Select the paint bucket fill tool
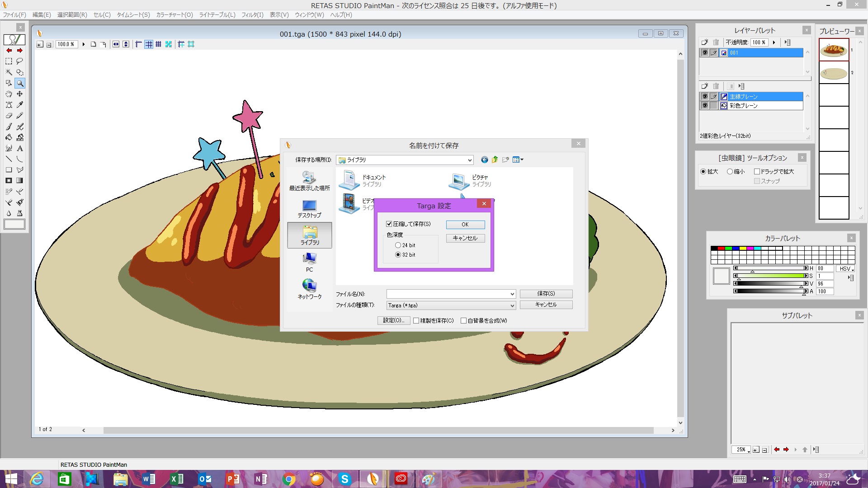The width and height of the screenshot is (868, 488). tap(9, 137)
